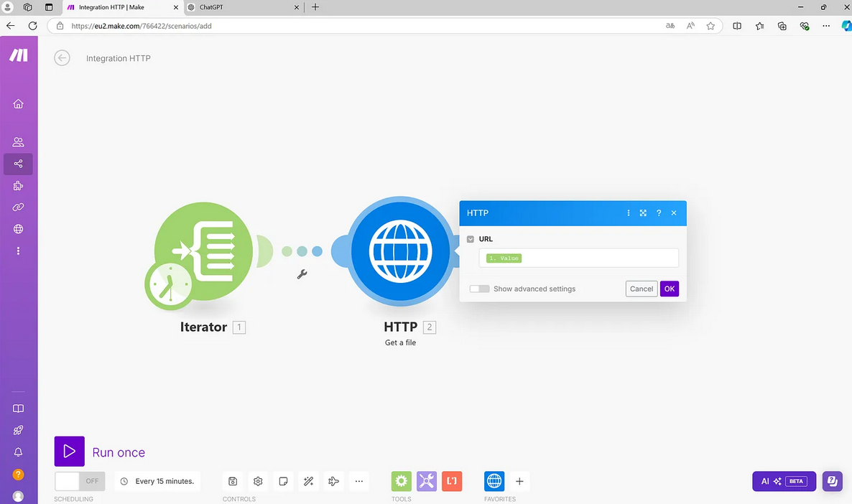Open the controls More ellipsis menu

pyautogui.click(x=359, y=481)
